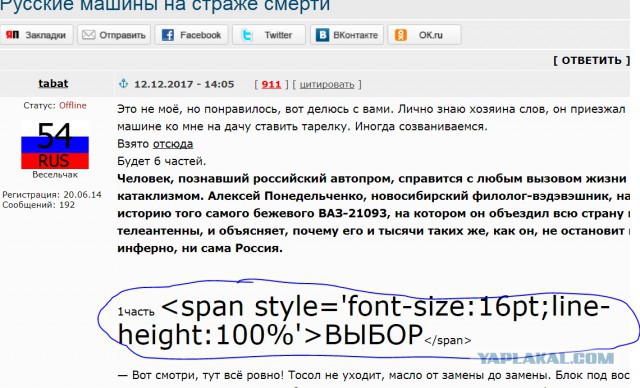The image size is (640, 388).
Task: Click the post date 12.12.2017 - 14:05
Action: point(184,84)
